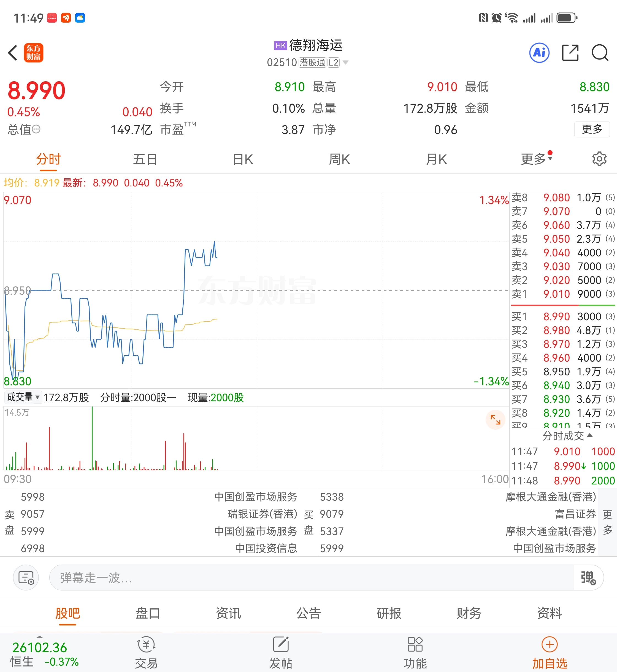Tap the battery status icon

pos(567,18)
